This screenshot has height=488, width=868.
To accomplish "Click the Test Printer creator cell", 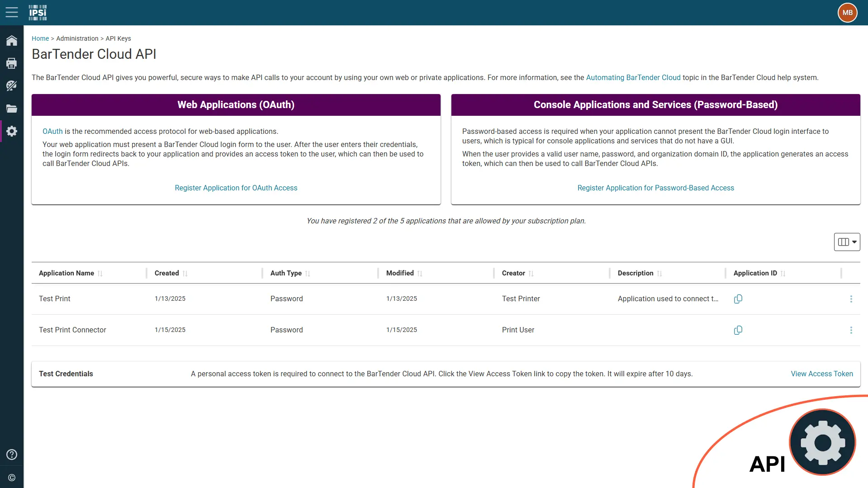I will [521, 298].
